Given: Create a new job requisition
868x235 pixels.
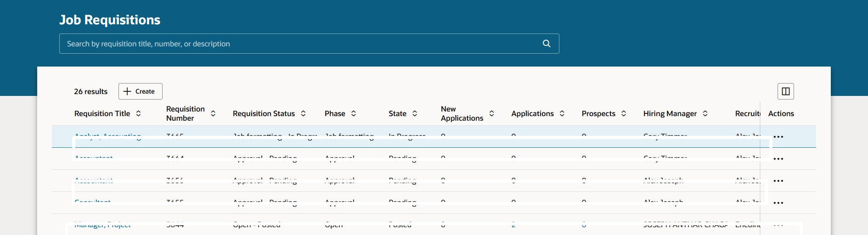Looking at the screenshot, I should pos(141,91).
